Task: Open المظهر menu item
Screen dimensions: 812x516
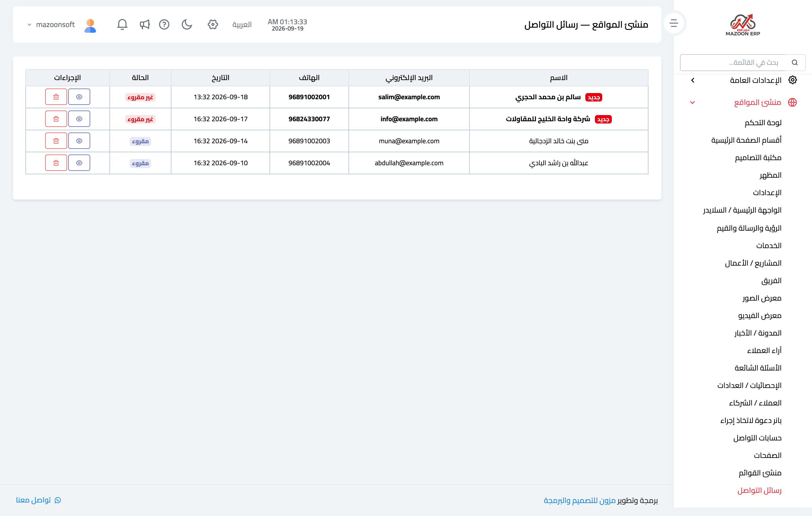Action: 770,175
